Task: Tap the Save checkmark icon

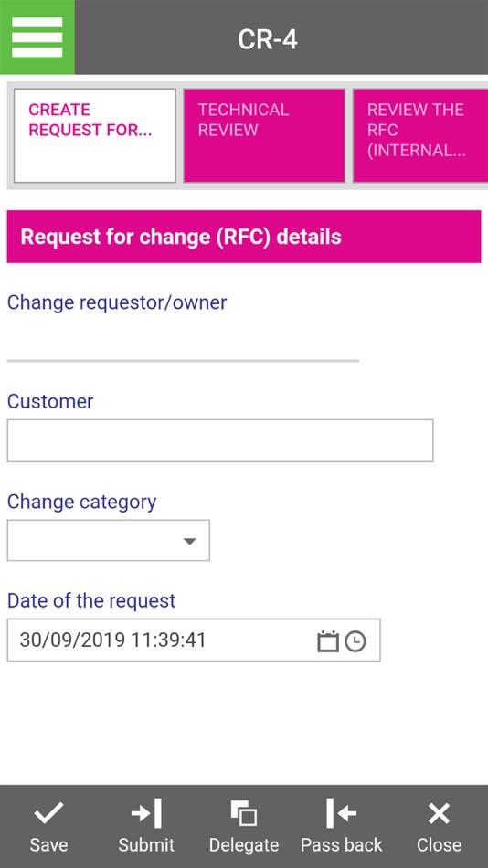Action: pyautogui.click(x=48, y=813)
